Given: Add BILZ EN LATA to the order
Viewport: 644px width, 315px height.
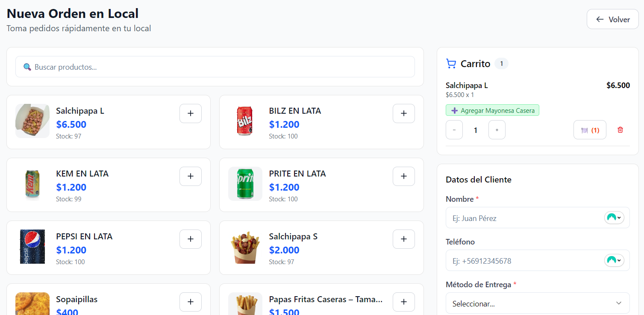Looking at the screenshot, I should point(403,113).
